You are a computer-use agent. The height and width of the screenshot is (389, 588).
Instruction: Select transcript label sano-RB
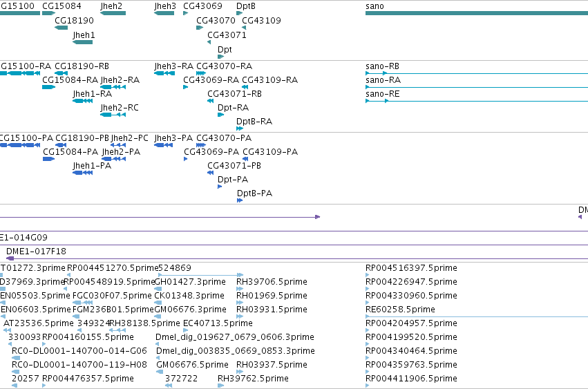pyautogui.click(x=383, y=66)
